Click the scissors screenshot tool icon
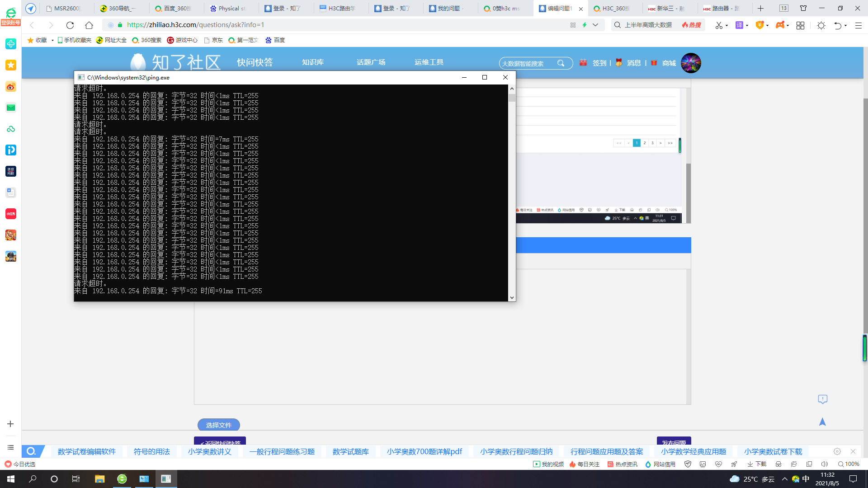 pos(719,25)
